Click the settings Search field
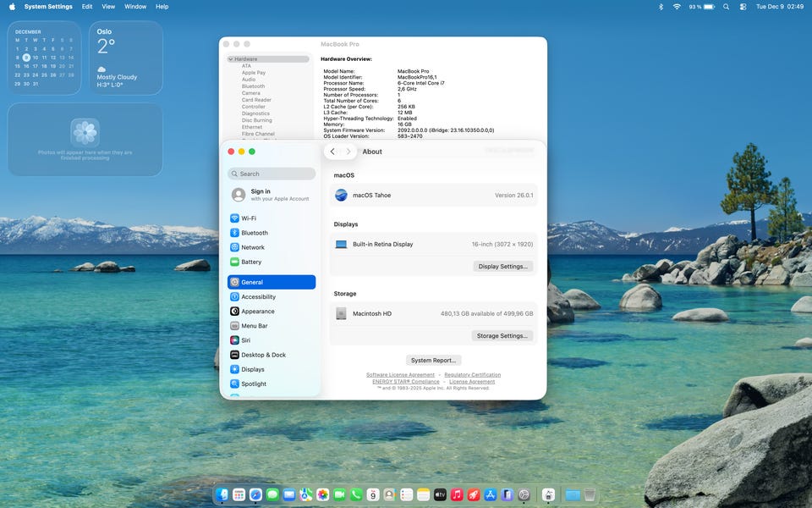Screen dimensions: 812x508 [271, 174]
